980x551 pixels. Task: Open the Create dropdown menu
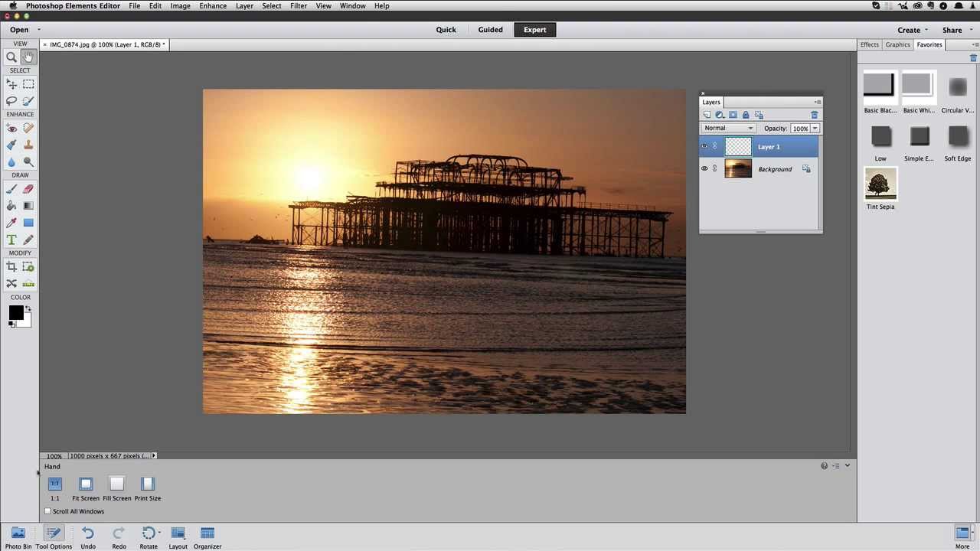pos(913,30)
